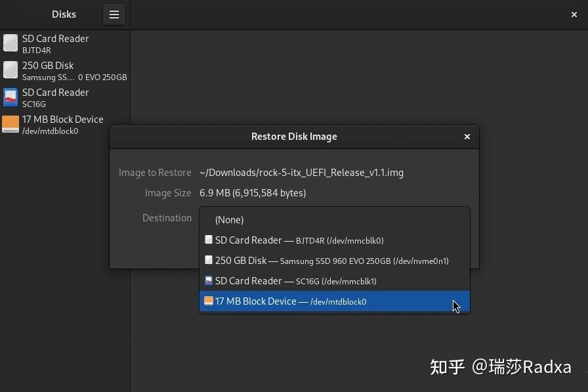
Task: Click the image path rock-5-itx_UEFI_Release_v1.1.img
Action: tap(301, 173)
